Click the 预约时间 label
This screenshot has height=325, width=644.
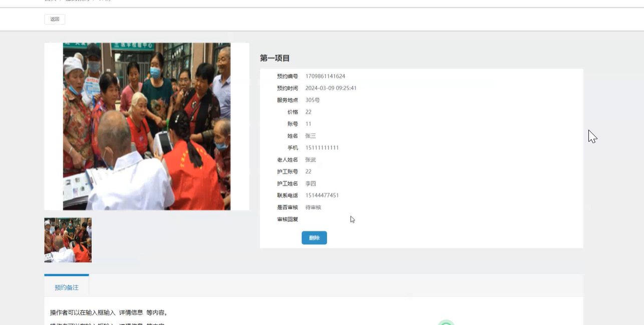[x=287, y=88]
